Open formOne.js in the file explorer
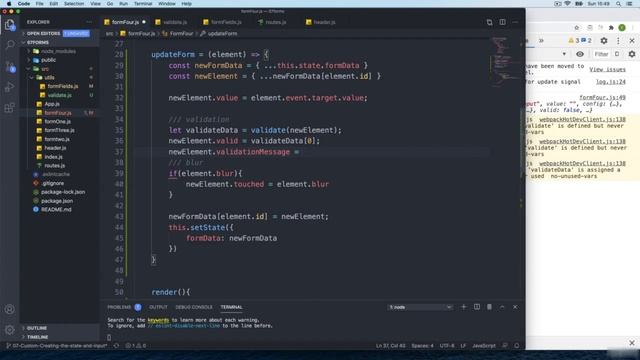 coord(58,122)
